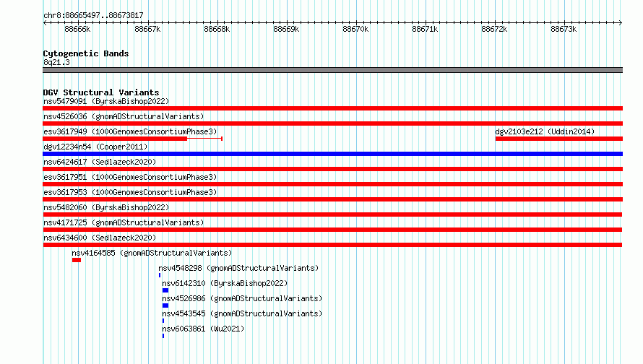Open nsv6142310 (ByrskaBishop2022) label

[x=225, y=283]
